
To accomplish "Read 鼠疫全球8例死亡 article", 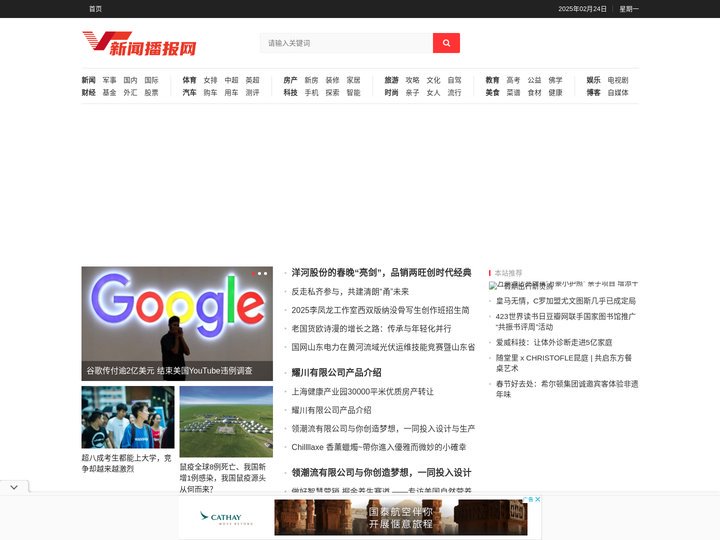I will 223,478.
